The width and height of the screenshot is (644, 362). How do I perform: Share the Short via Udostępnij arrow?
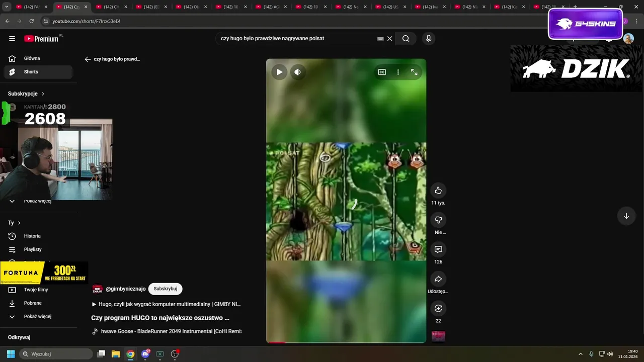tap(438, 279)
